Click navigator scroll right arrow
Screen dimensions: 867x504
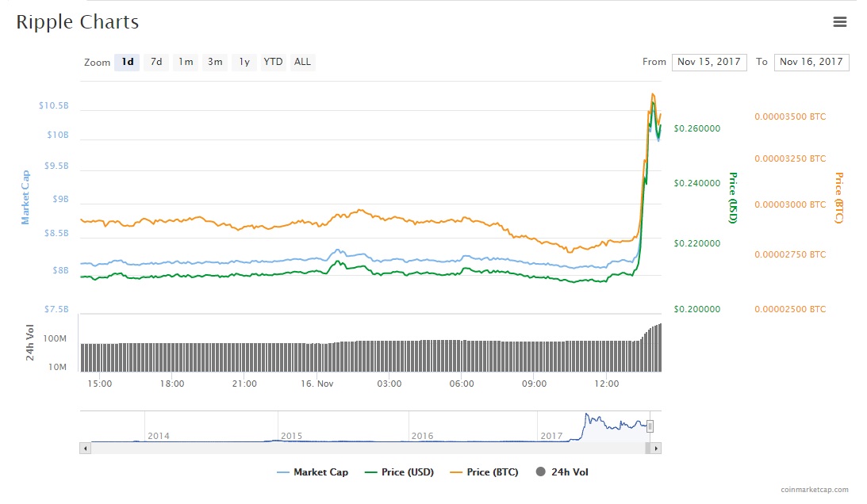point(656,449)
